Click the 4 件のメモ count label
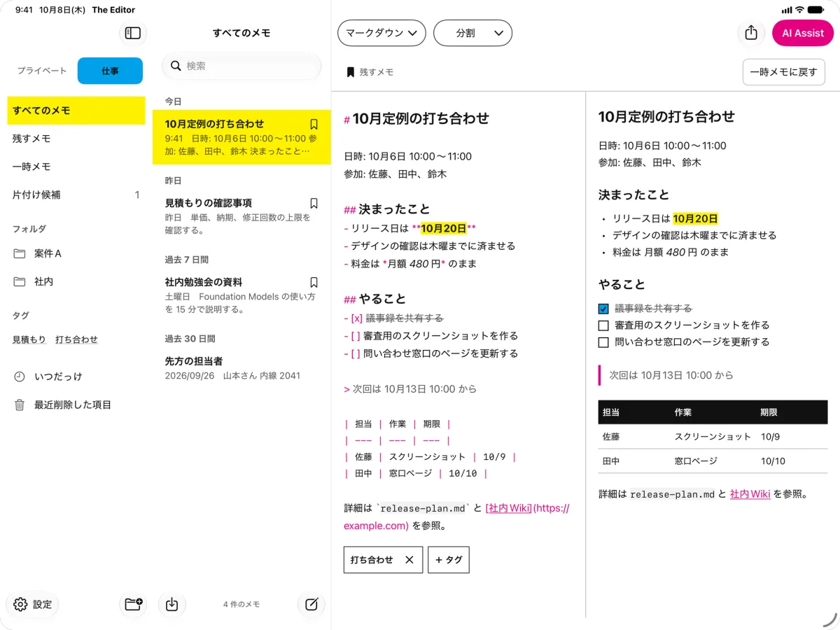Image resolution: width=840 pixels, height=630 pixels. click(241, 604)
